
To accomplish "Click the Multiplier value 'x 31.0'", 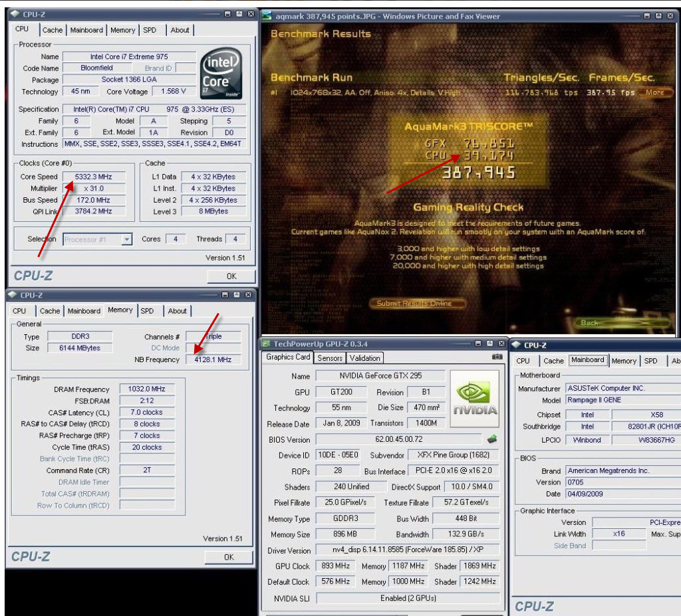I will [93, 189].
